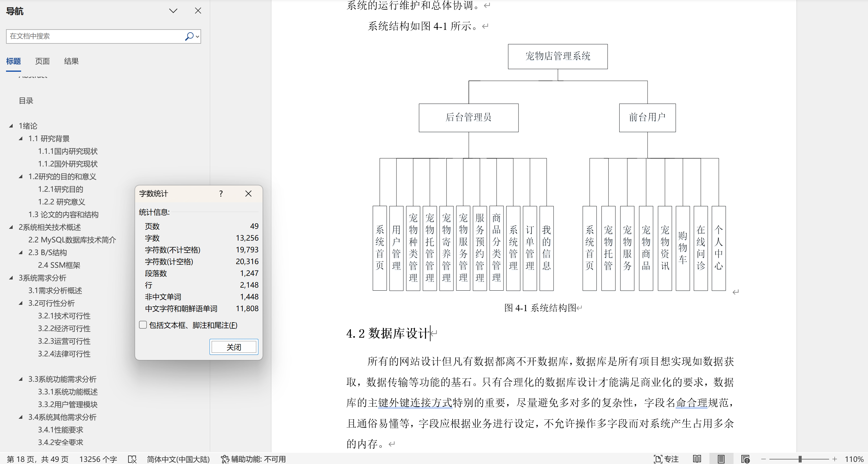The image size is (868, 464).
Task: Go to heading 3.2.3运营可行性
Action: click(64, 341)
